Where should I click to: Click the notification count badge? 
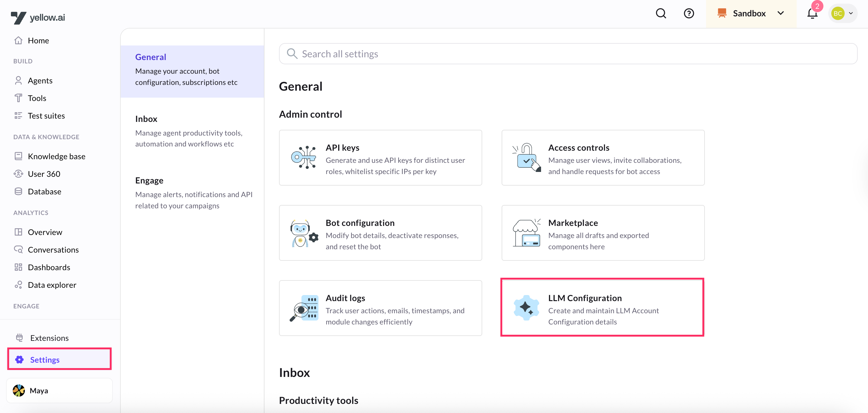pos(817,6)
